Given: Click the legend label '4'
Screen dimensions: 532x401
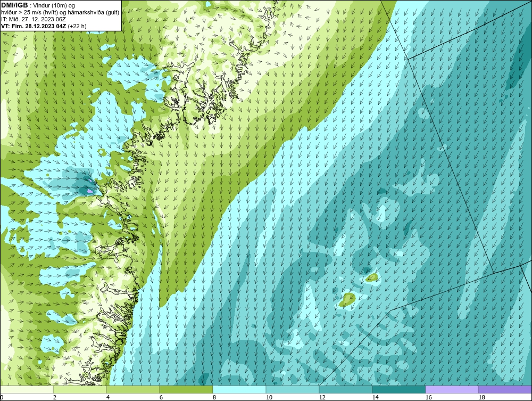Looking at the screenshot, I should (108, 397).
